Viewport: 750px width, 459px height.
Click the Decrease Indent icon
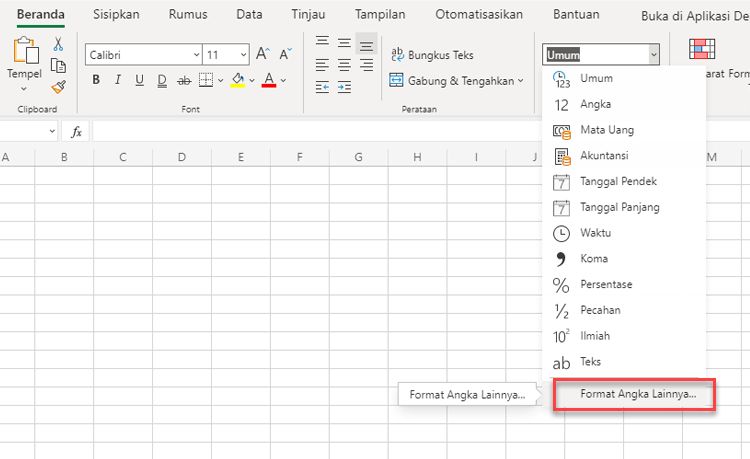(322, 87)
